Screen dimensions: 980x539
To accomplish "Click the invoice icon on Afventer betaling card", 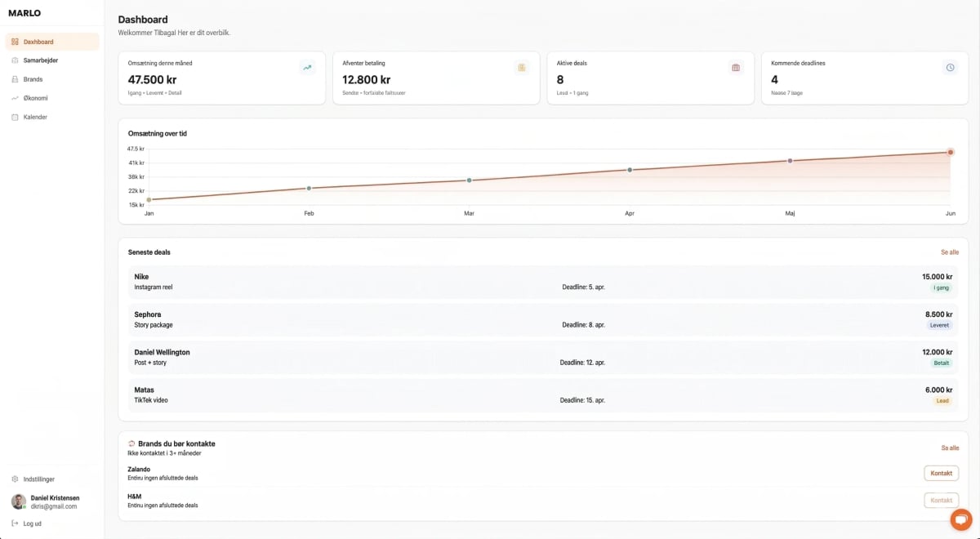I will [x=522, y=68].
